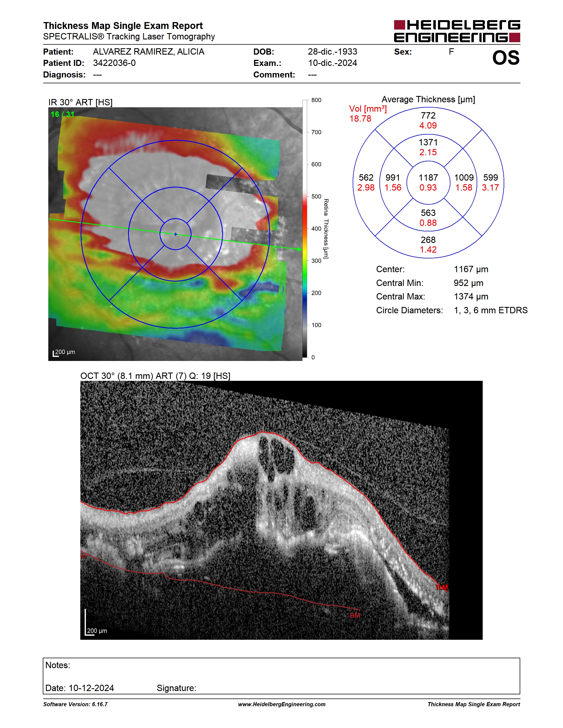Click the central subfield volume '0.93'
This screenshot has height=728, width=563.
click(428, 188)
